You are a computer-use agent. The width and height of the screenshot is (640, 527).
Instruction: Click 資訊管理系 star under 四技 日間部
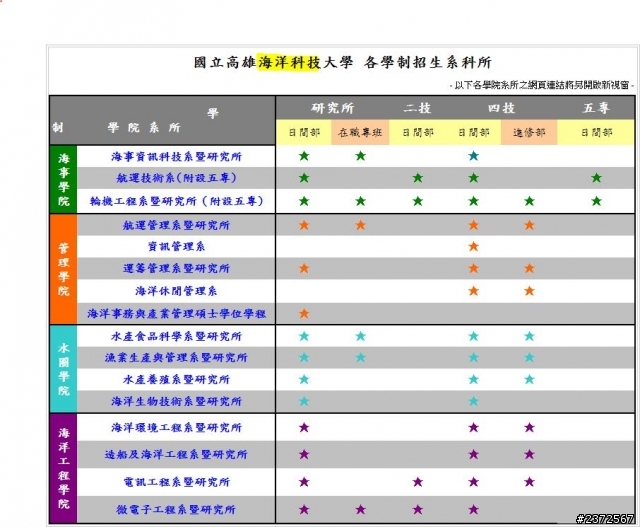pyautogui.click(x=473, y=247)
